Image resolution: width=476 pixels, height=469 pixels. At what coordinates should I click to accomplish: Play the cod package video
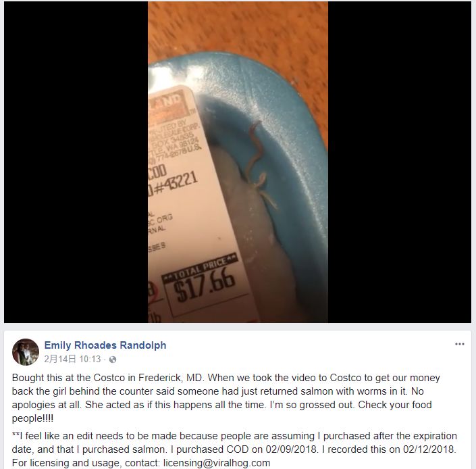coord(238,162)
